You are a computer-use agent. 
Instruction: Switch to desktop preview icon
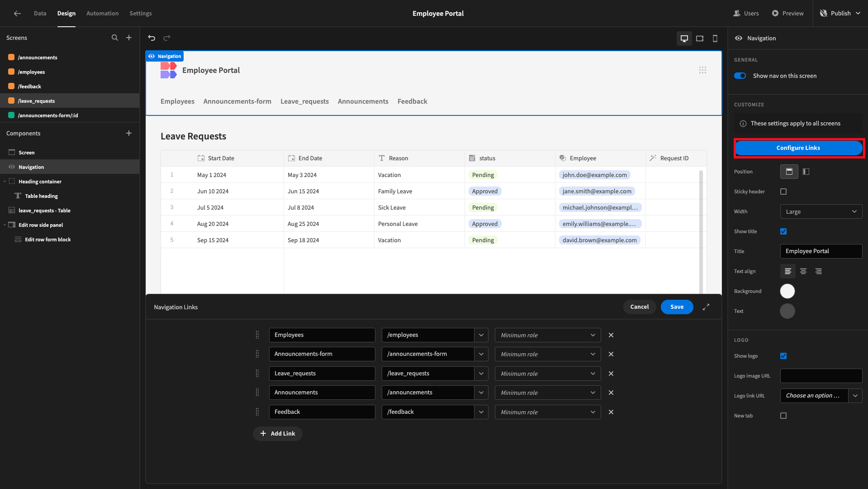pyautogui.click(x=684, y=38)
